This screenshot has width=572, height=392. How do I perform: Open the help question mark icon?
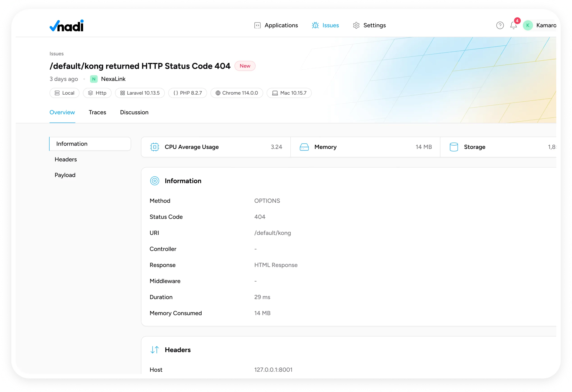(x=500, y=25)
